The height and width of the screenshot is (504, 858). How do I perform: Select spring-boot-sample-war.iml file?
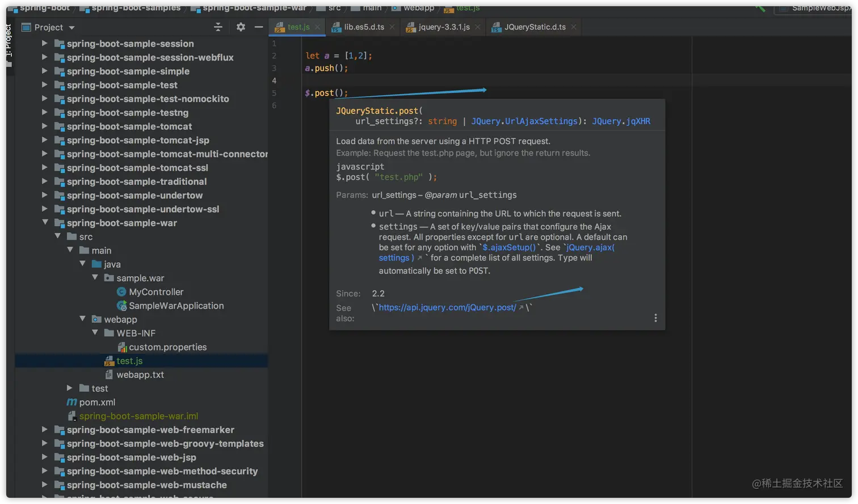[138, 416]
